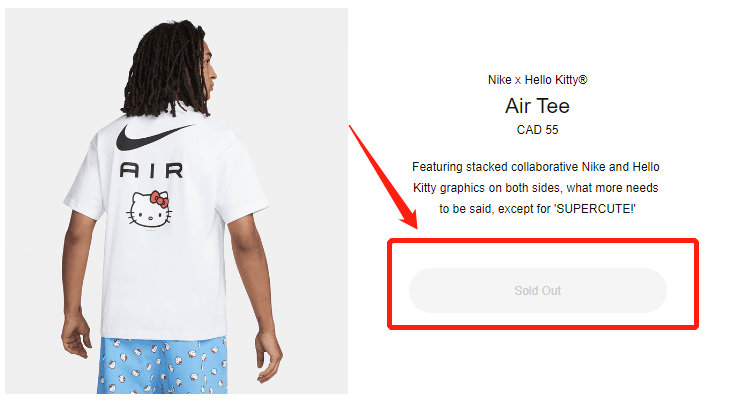Click the red highlight rectangle's top border
The width and height of the screenshot is (729, 401).
(x=543, y=241)
